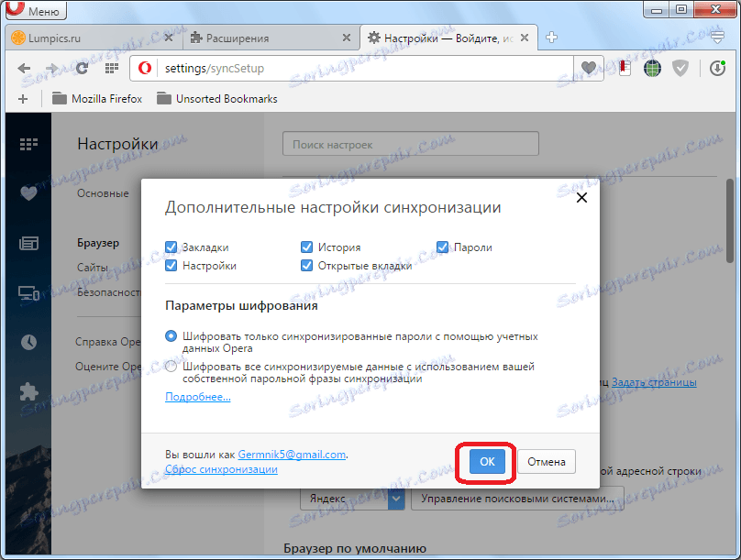Click the Отмена button

[547, 461]
